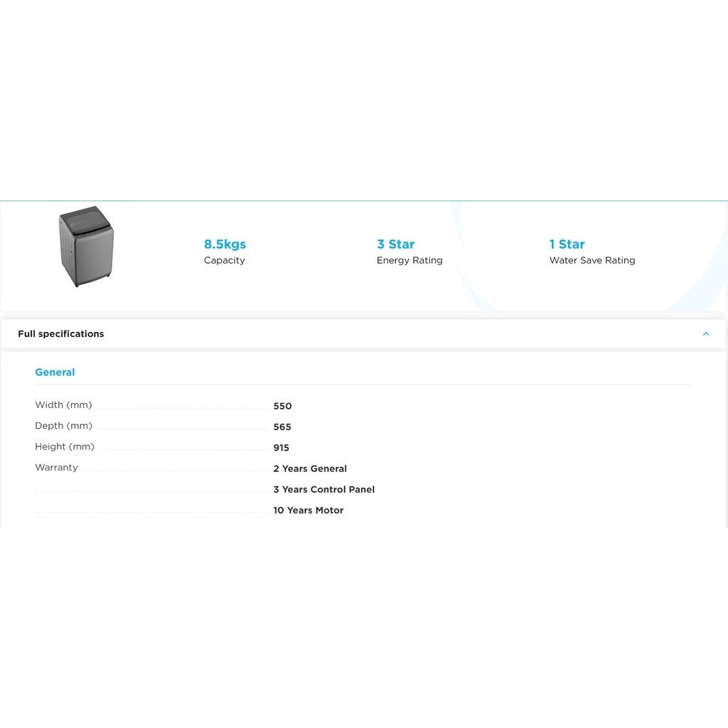The width and height of the screenshot is (728, 728).
Task: Click the 8.5kgs Capacity indicator
Action: pos(225,251)
